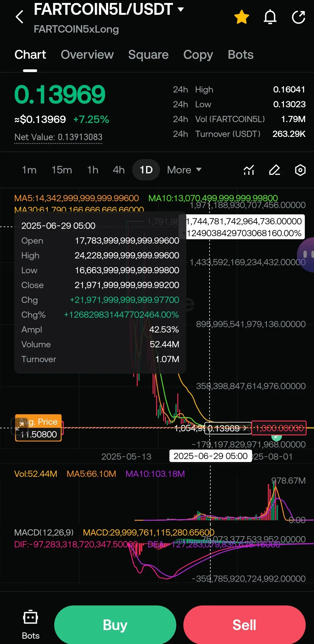
Task: Tap the Vol:52.44M label
Action: tap(36, 474)
